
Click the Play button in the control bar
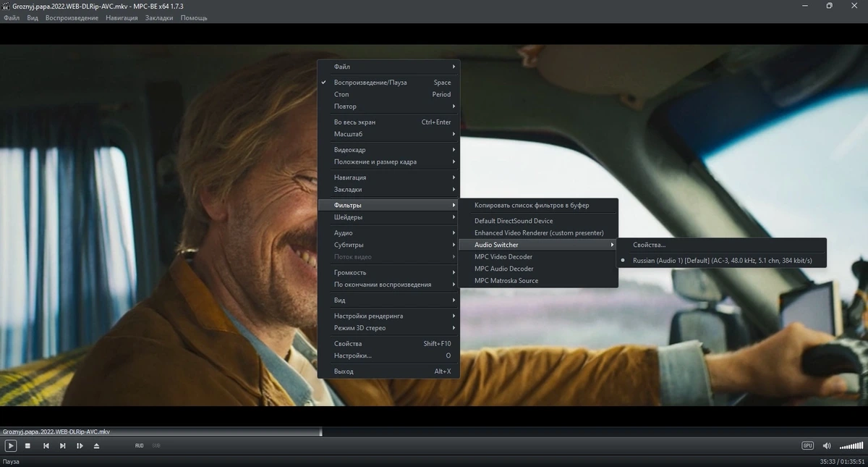pyautogui.click(x=11, y=446)
